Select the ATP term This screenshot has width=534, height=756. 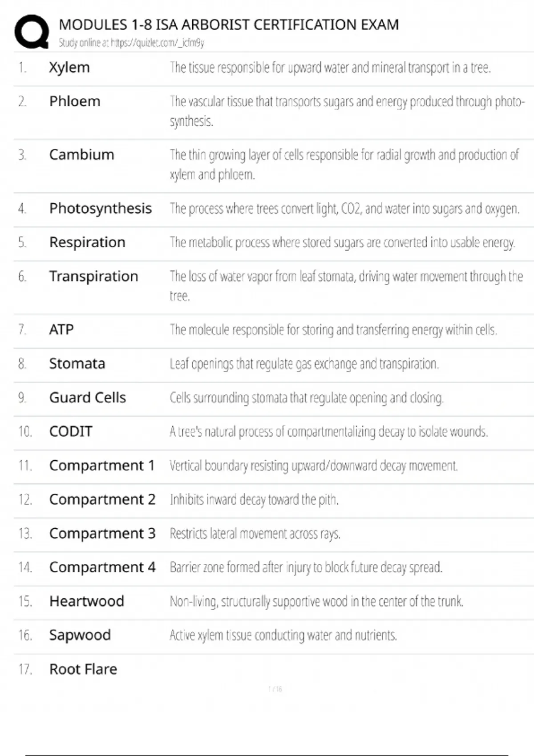click(x=61, y=330)
